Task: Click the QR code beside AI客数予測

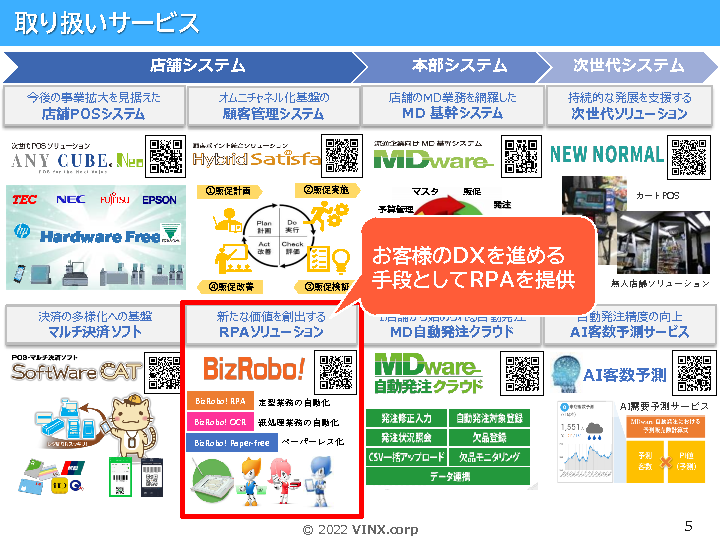Action: pos(696,374)
